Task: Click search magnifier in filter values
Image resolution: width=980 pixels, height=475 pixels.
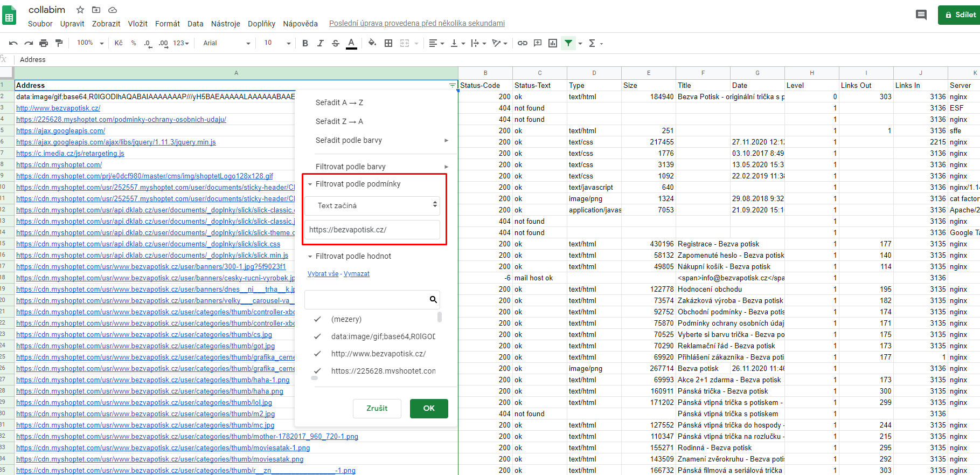Action: (433, 299)
